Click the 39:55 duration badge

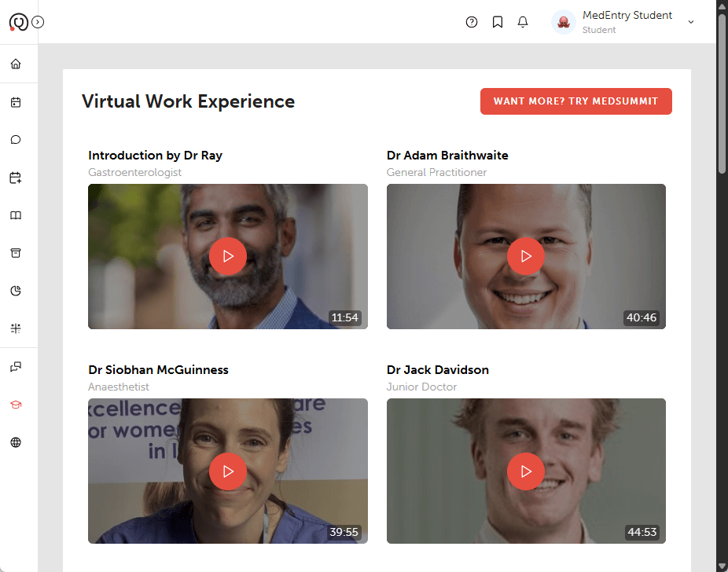click(344, 532)
